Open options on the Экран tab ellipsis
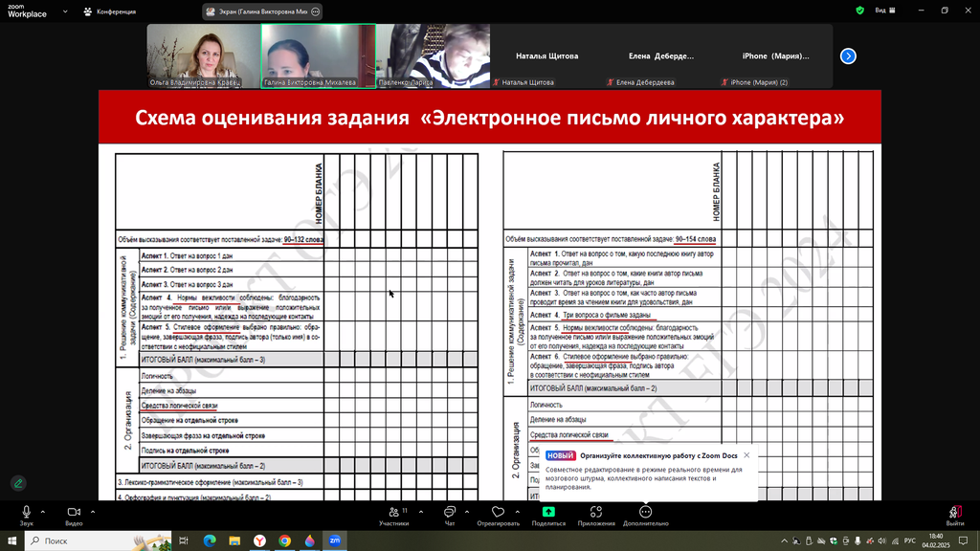The image size is (980, 551). pyautogui.click(x=316, y=11)
